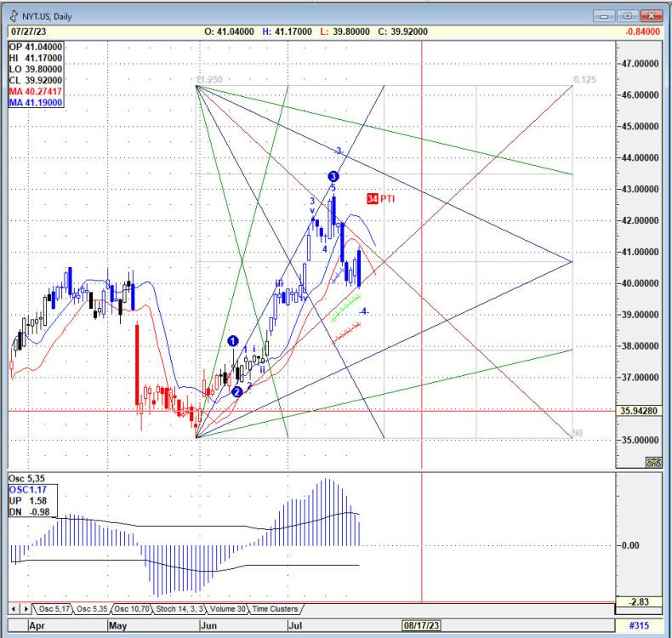The width and height of the screenshot is (672, 638).
Task: Click the blue wave 1 circle marker
Action: pos(233,341)
